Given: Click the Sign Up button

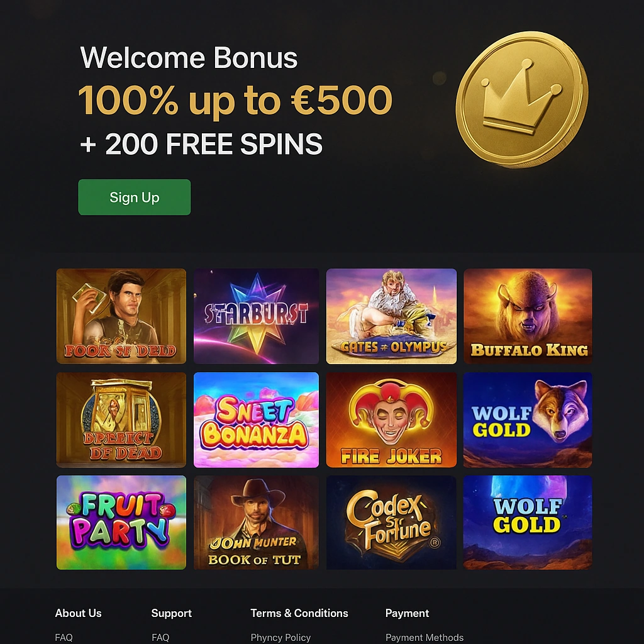Looking at the screenshot, I should 134,197.
